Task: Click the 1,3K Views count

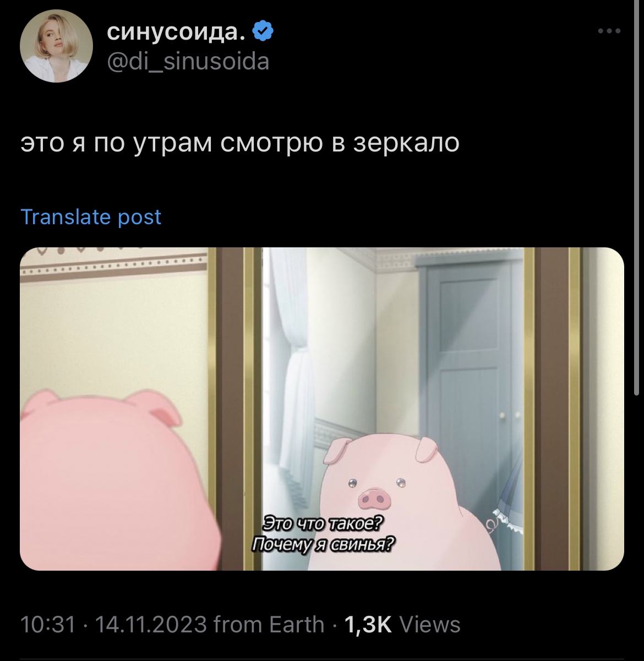Action: click(402, 625)
